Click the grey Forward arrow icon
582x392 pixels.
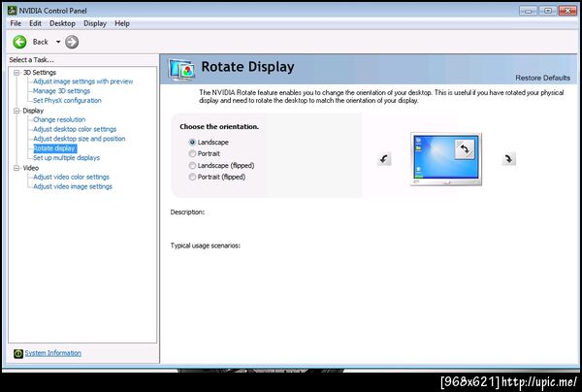72,42
